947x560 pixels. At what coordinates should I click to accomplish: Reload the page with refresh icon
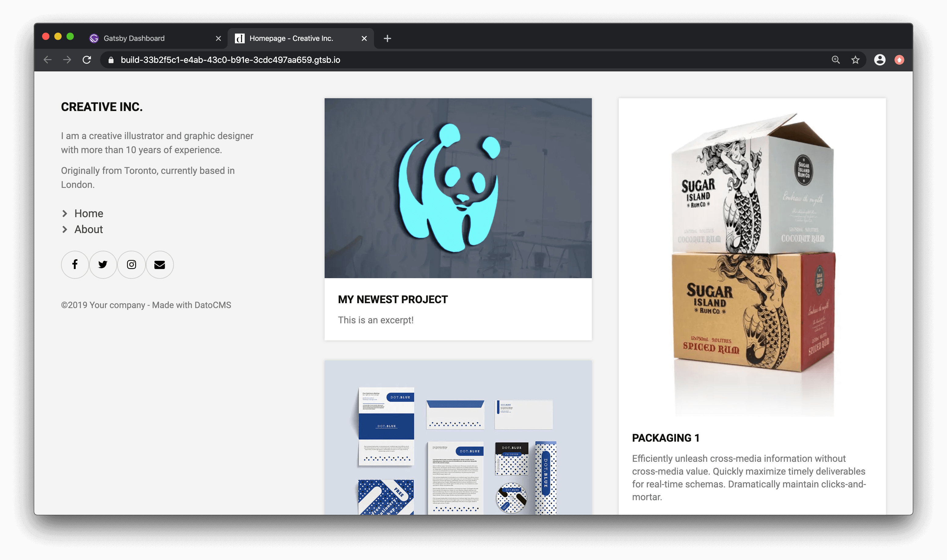point(87,60)
